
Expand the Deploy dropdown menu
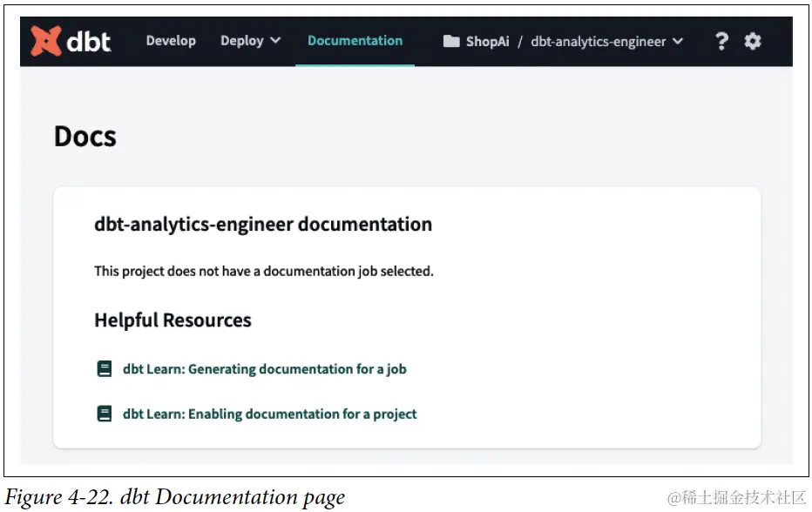pos(251,41)
